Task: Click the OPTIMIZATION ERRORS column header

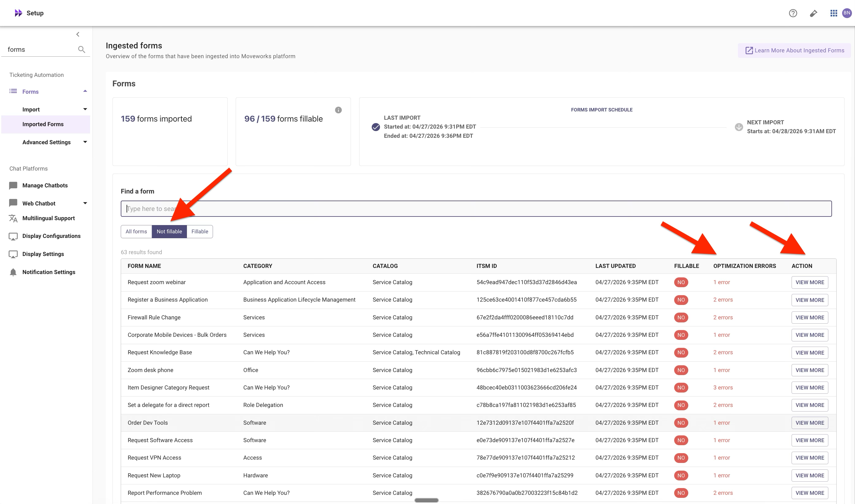Action: 745,266
